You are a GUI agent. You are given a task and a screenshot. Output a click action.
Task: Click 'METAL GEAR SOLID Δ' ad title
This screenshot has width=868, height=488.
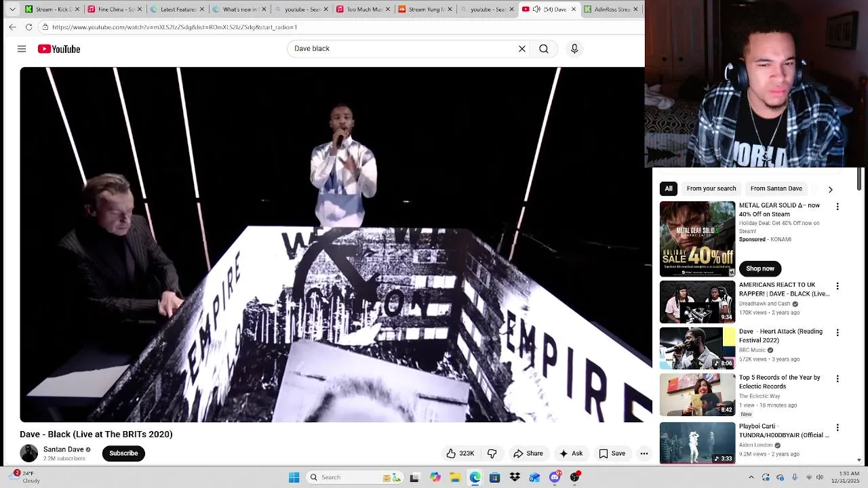[779, 209]
